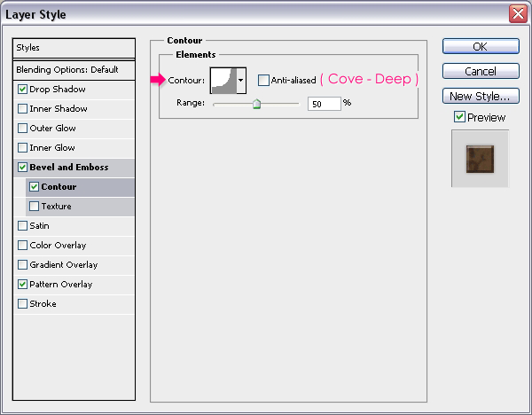Click the Range slider handle
The width and height of the screenshot is (532, 415).
point(256,104)
